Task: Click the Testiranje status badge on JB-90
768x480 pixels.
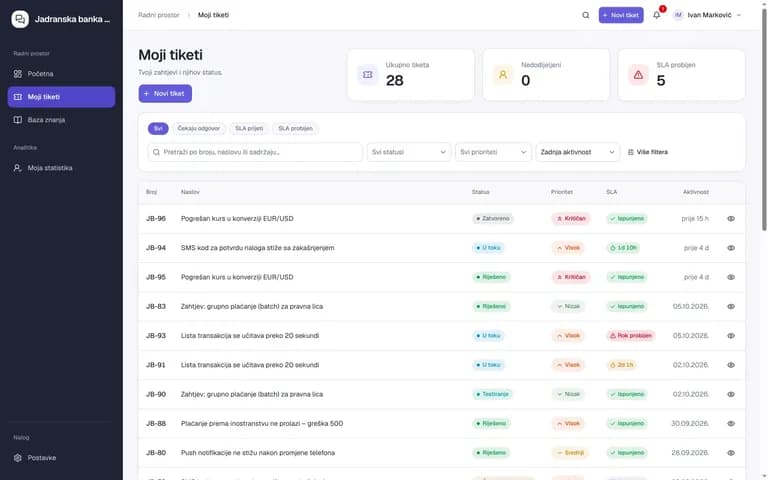Action: (492, 394)
